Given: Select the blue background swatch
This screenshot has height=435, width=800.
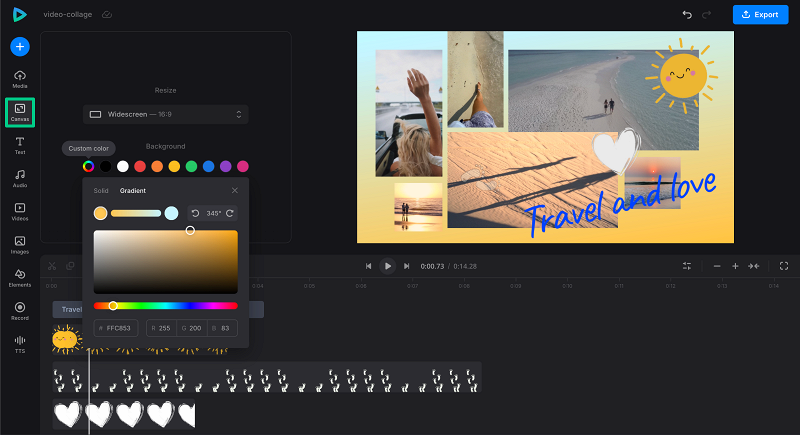Looking at the screenshot, I should coord(209,166).
